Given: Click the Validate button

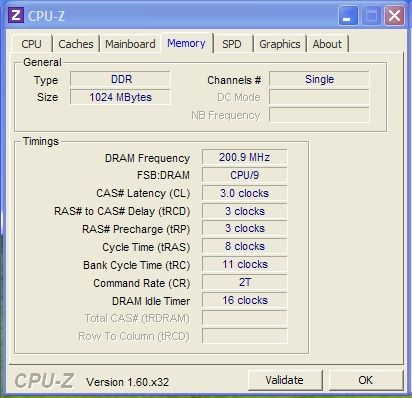Looking at the screenshot, I should tap(285, 380).
